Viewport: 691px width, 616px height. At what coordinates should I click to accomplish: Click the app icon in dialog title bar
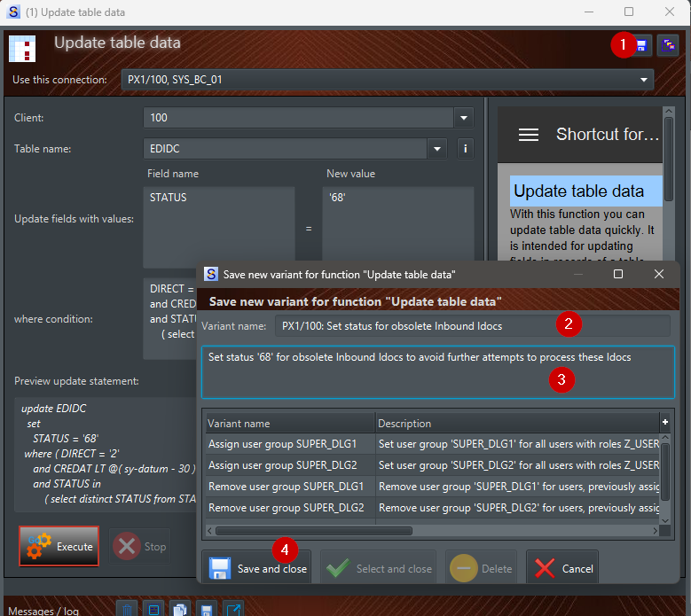coord(211,274)
